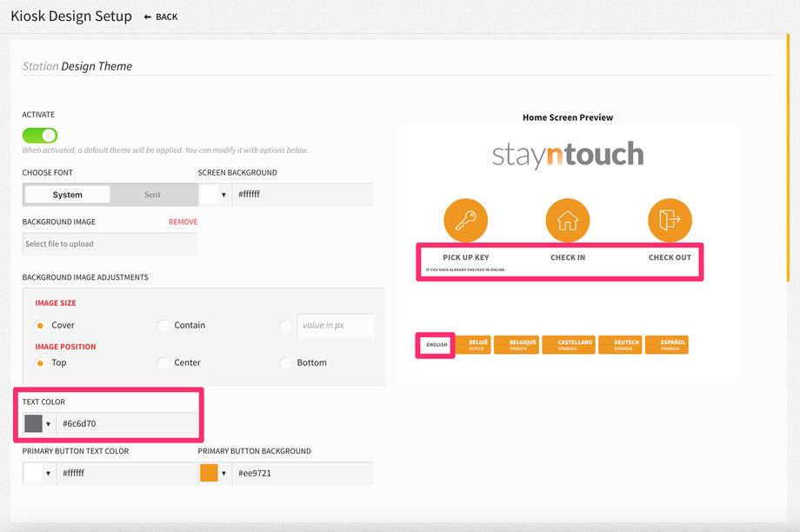The image size is (800, 532).
Task: Select the Top image position radio
Action: (x=40, y=362)
